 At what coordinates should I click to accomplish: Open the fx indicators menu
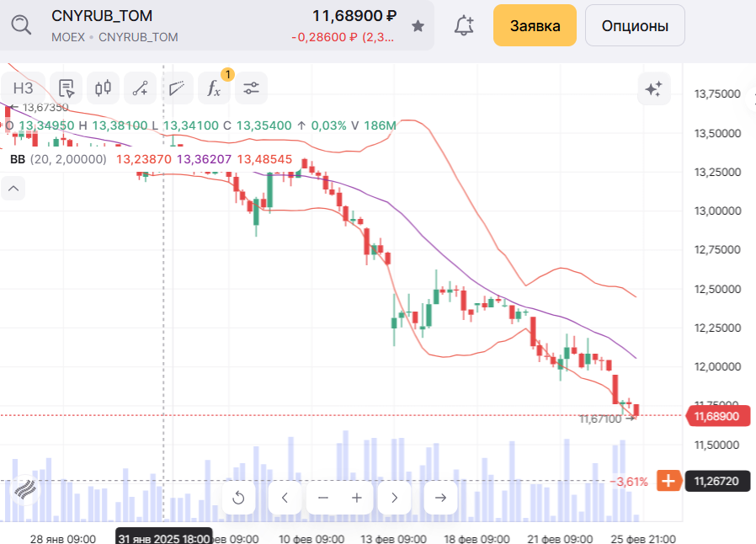point(214,88)
